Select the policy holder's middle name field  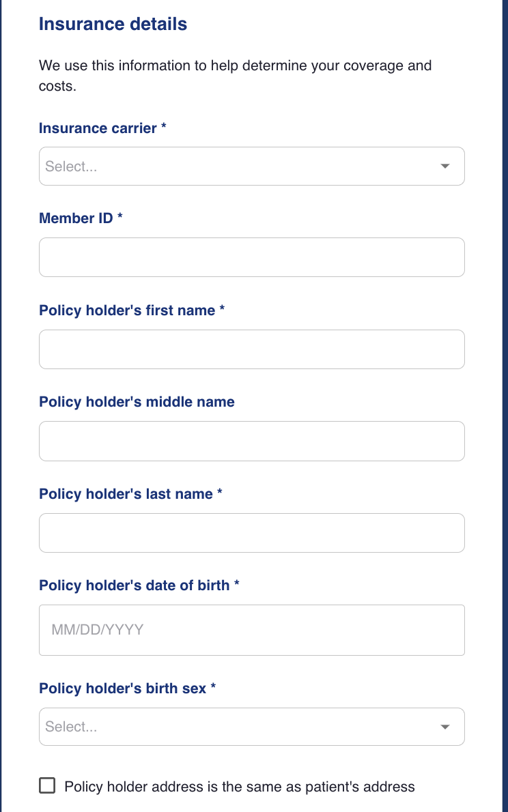pos(251,441)
